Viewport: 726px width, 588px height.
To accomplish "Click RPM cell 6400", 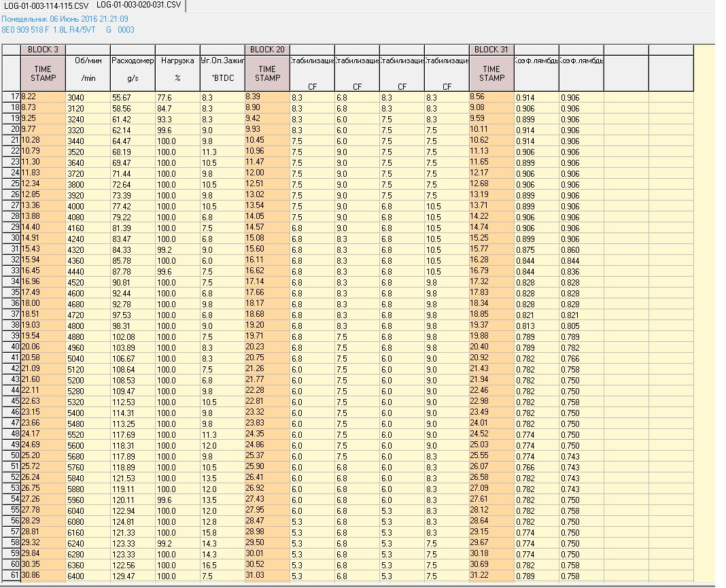I will click(x=88, y=576).
